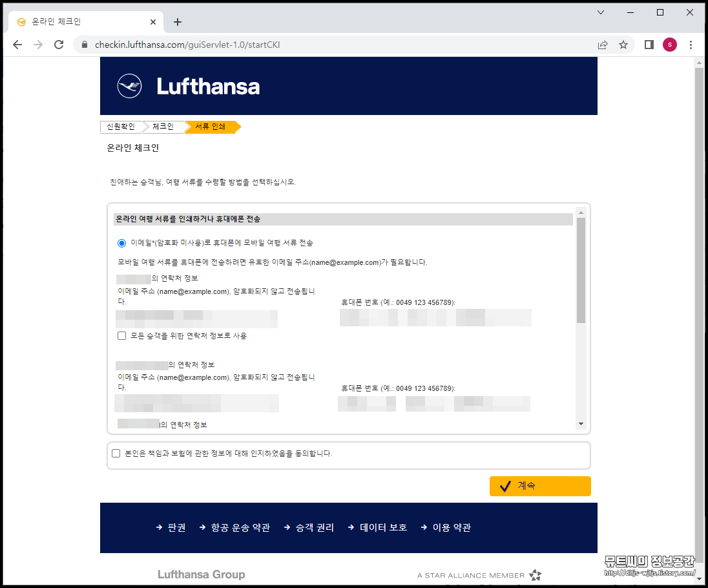The height and width of the screenshot is (588, 708).
Task: Click the first passenger phone number field
Action: [x=435, y=317]
